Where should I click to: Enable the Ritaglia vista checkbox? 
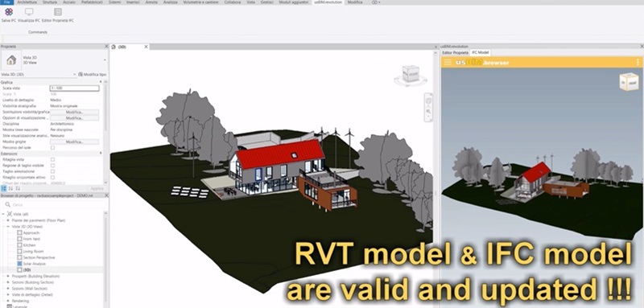(x=52, y=159)
